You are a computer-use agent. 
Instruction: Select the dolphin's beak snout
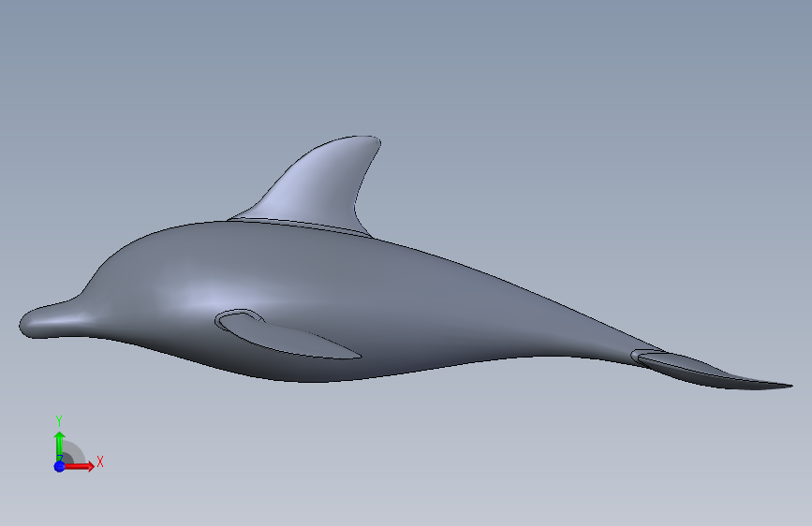coord(51,320)
